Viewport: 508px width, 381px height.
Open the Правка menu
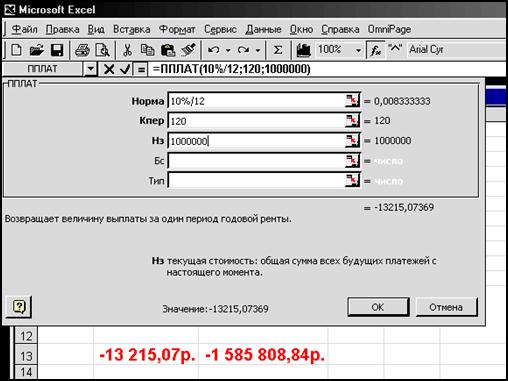pyautogui.click(x=62, y=30)
